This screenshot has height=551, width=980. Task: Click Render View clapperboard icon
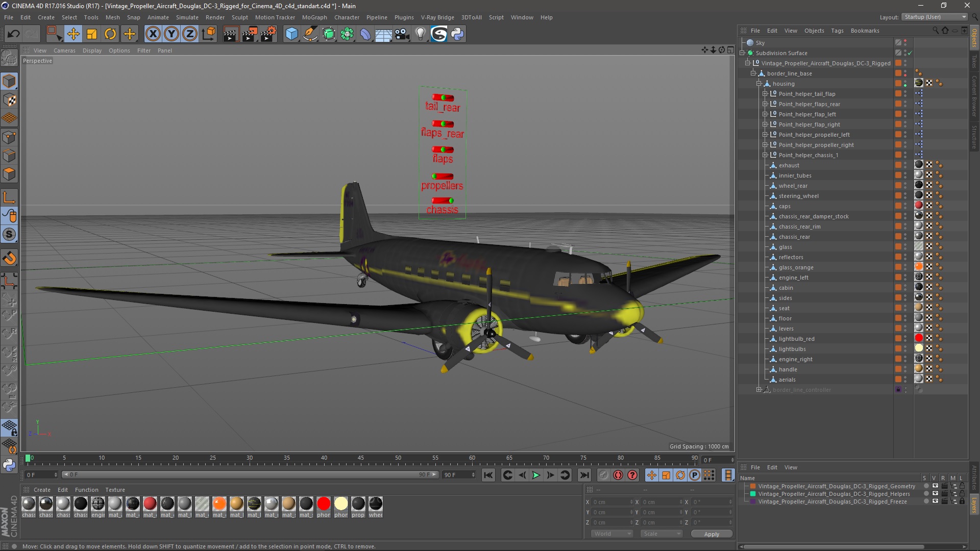231,34
